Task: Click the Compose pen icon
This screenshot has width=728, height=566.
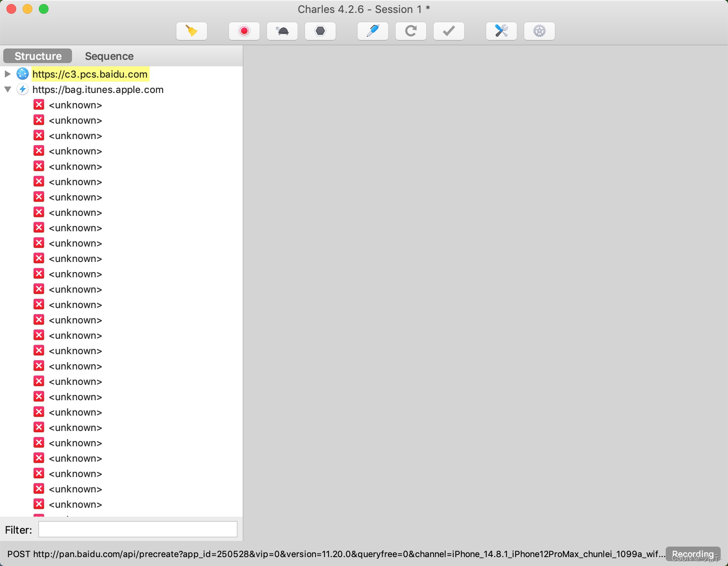Action: coord(373,31)
